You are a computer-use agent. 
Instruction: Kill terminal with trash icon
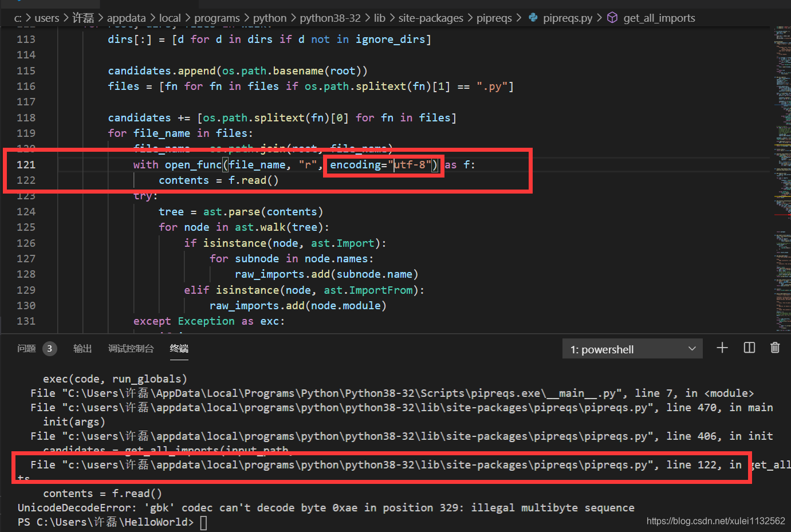click(775, 348)
